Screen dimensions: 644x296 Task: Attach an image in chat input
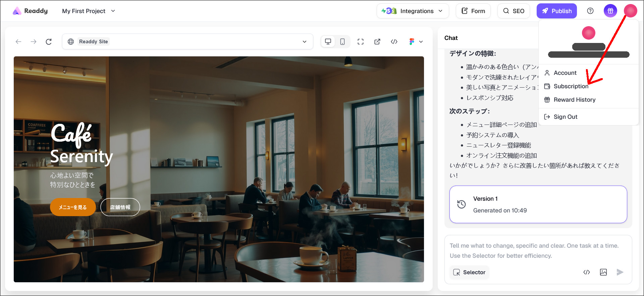coord(603,272)
